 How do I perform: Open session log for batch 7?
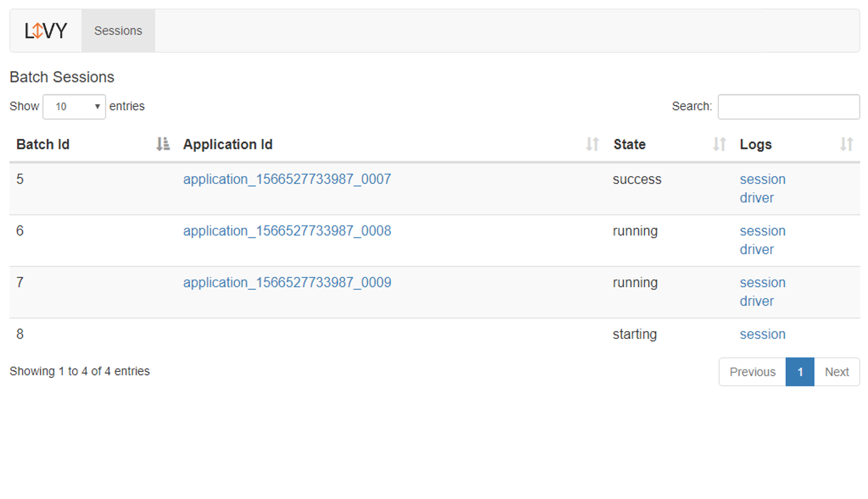pos(762,283)
